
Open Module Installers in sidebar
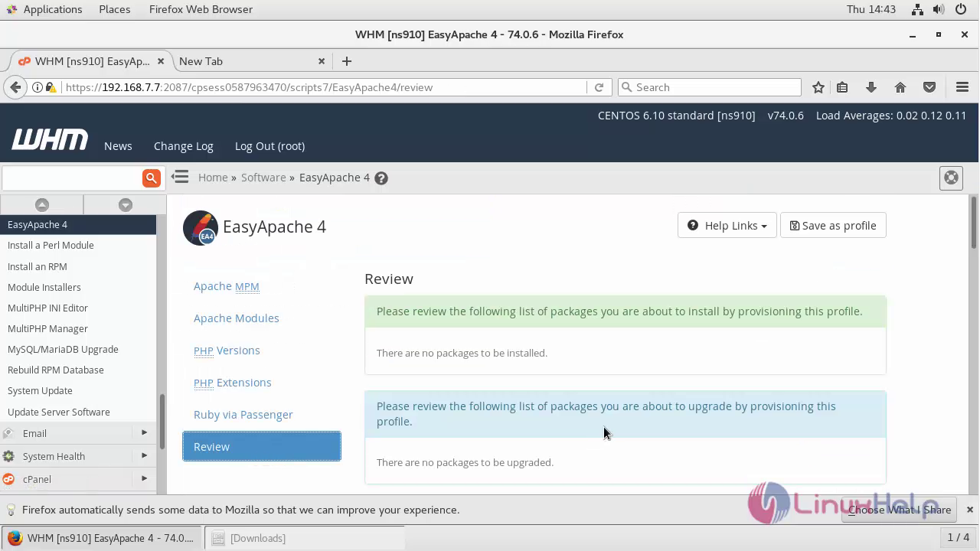(44, 287)
